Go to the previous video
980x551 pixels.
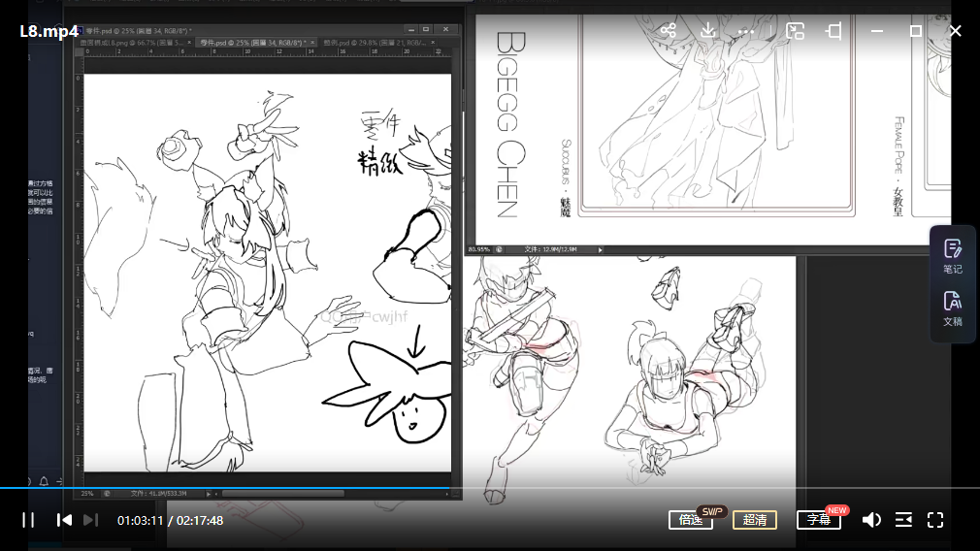[x=64, y=520]
